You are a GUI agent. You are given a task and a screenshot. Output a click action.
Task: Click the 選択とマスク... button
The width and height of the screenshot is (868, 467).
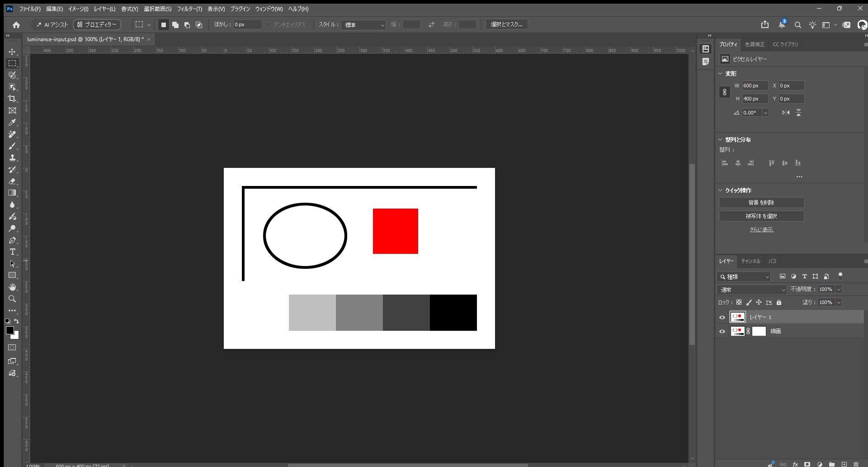507,24
